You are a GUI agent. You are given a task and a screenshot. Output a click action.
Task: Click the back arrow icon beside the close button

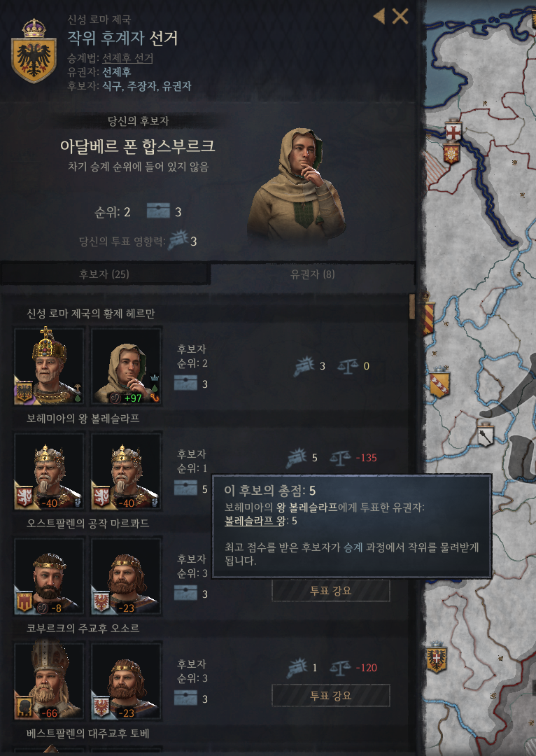pos(379,16)
